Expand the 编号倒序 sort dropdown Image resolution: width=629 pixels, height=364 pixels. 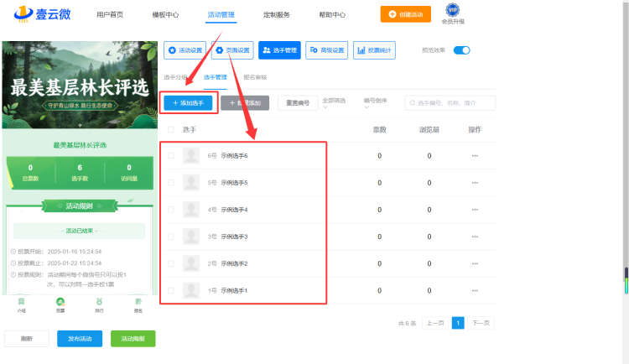[x=376, y=103]
